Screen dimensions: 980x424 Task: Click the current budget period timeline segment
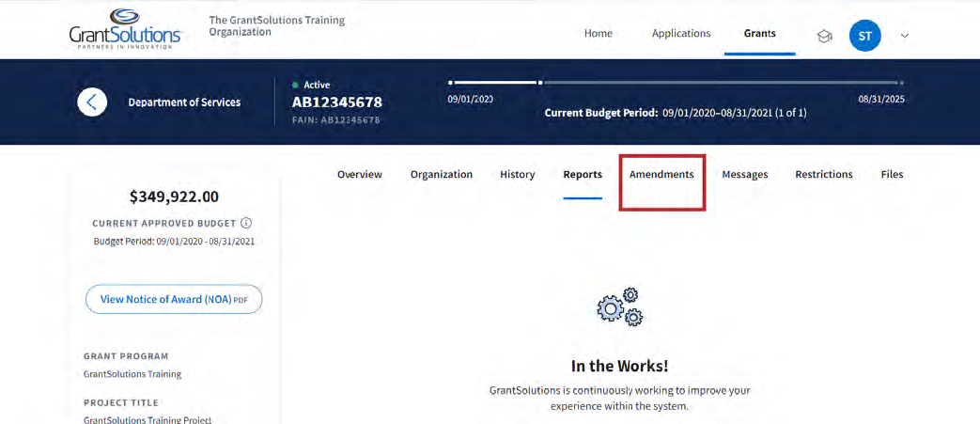(494, 83)
